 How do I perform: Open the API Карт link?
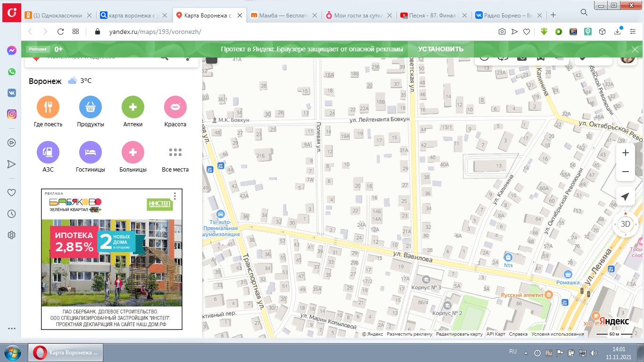(x=495, y=334)
